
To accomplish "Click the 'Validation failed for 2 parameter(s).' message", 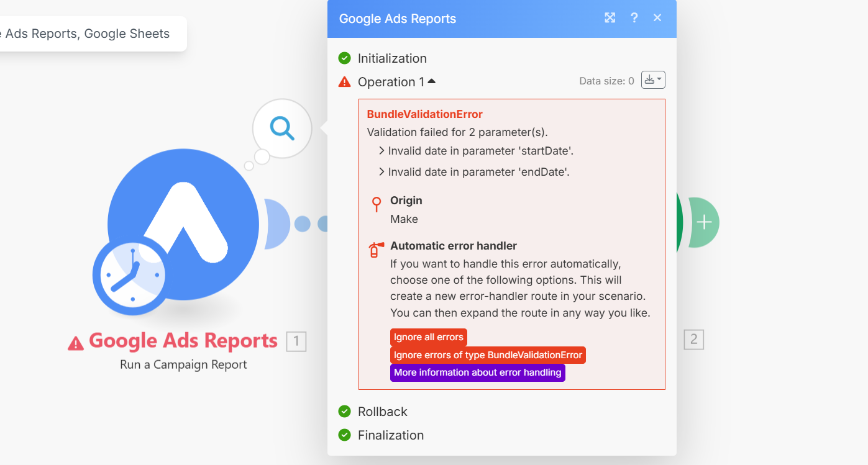I will point(457,132).
